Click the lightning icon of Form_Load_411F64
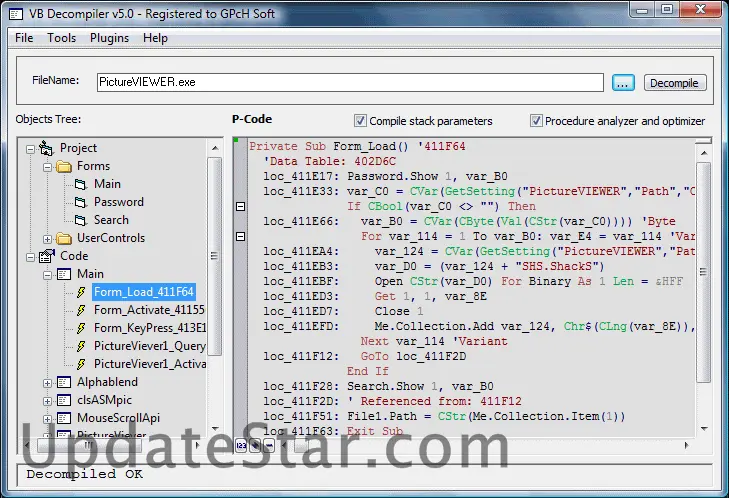Image resolution: width=729 pixels, height=498 pixels. click(x=81, y=292)
